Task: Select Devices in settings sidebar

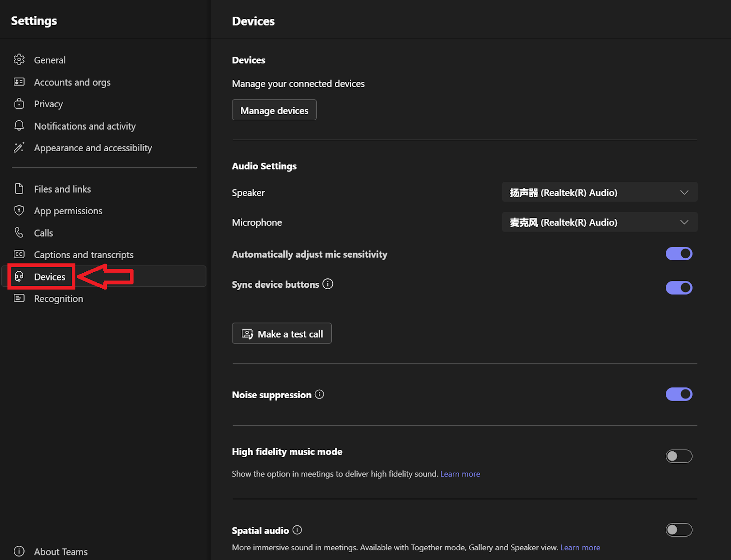Action: 104,276
